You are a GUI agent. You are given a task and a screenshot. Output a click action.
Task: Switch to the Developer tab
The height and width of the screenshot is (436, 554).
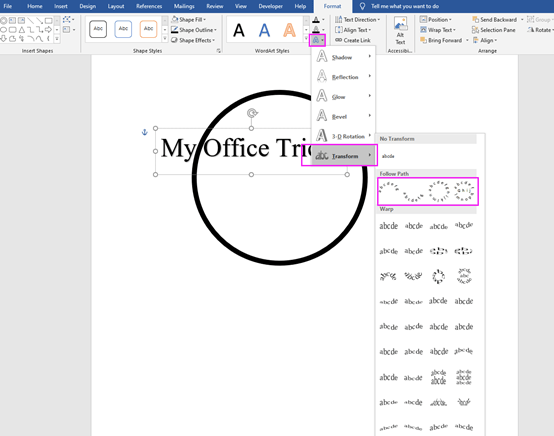[270, 6]
